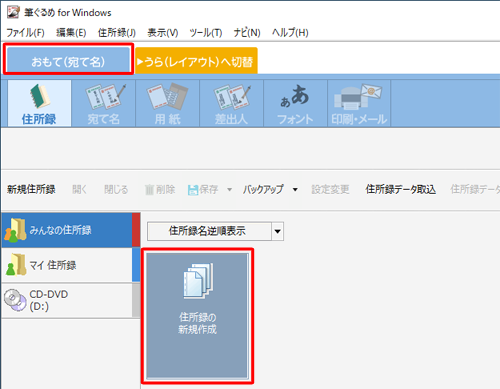The height and width of the screenshot is (389, 500).
Task: Open the 住所録(J) menu
Action: [x=117, y=33]
